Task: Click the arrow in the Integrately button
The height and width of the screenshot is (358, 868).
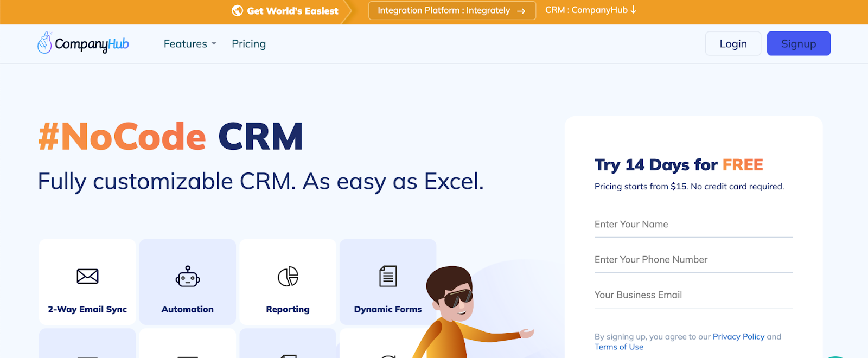Action: click(x=521, y=11)
